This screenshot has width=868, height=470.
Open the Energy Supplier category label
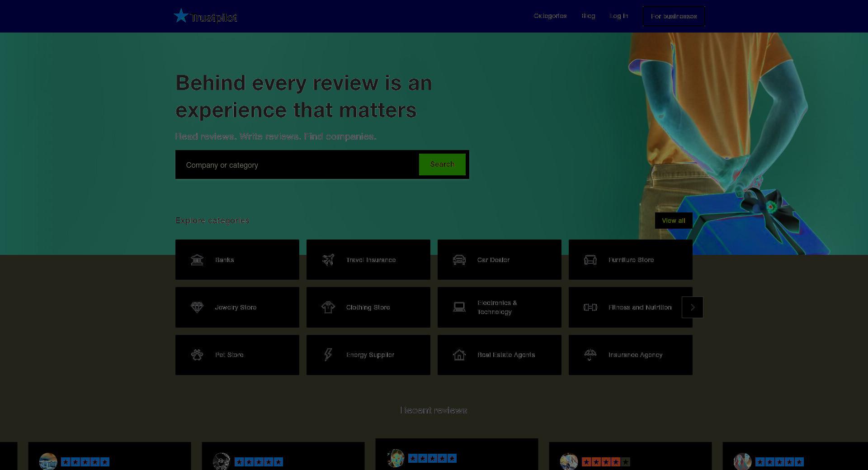click(370, 355)
